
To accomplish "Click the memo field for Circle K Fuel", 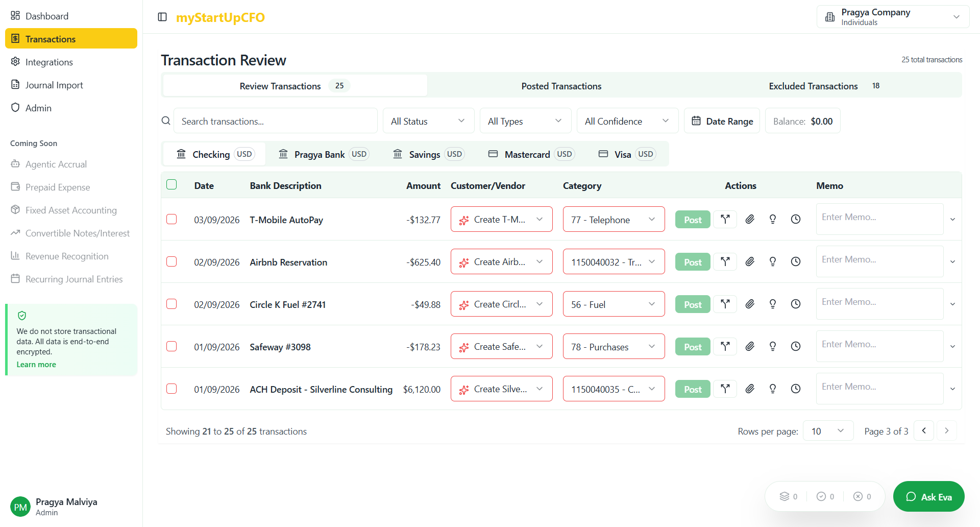I will (879, 304).
